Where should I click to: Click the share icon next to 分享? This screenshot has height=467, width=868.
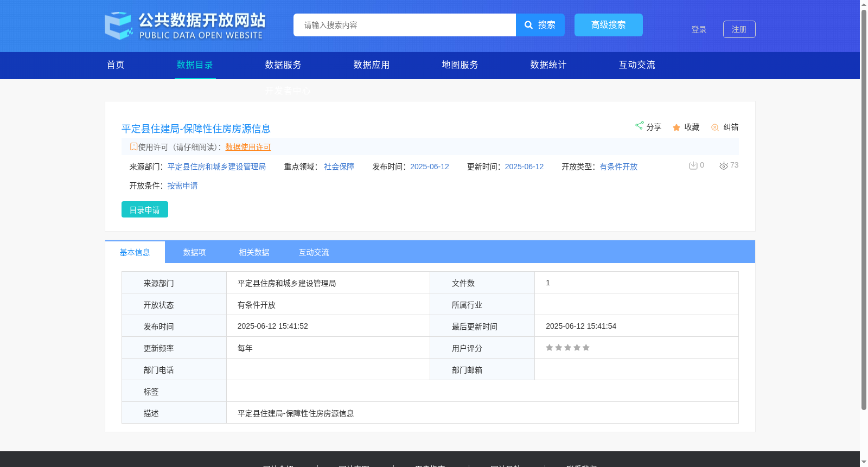coord(639,125)
